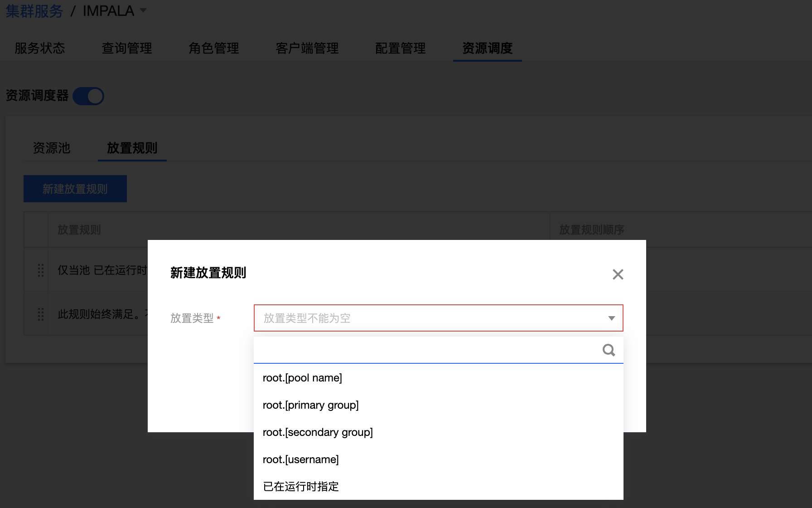Click the dropdown search input field
This screenshot has width=812, height=508.
point(426,350)
